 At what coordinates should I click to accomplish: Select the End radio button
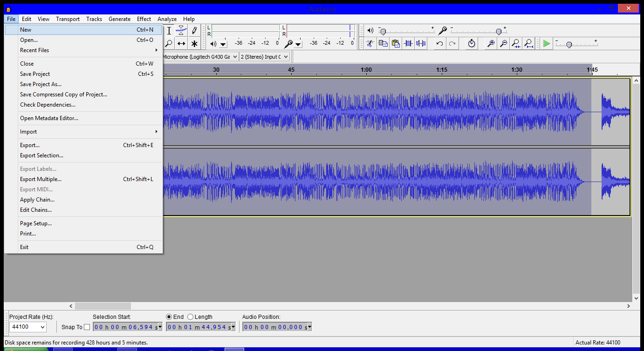point(169,317)
